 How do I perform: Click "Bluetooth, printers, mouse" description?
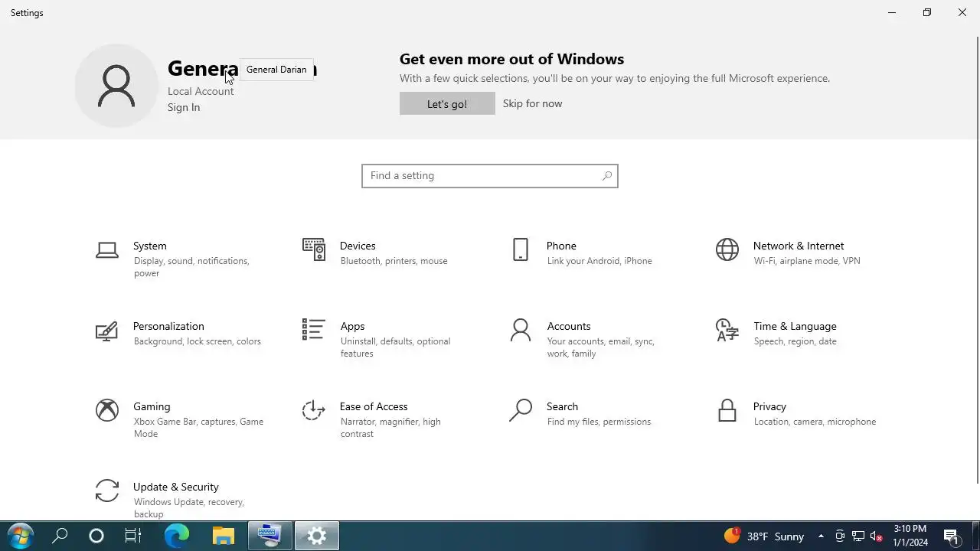click(x=394, y=261)
